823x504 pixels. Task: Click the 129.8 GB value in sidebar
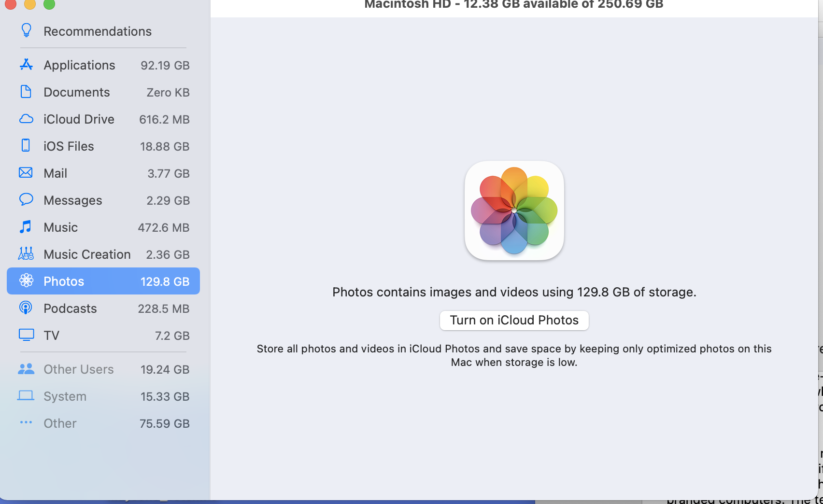coord(165,281)
